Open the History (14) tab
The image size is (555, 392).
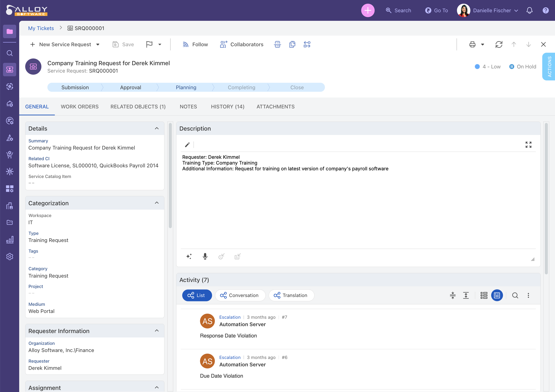[x=228, y=107]
